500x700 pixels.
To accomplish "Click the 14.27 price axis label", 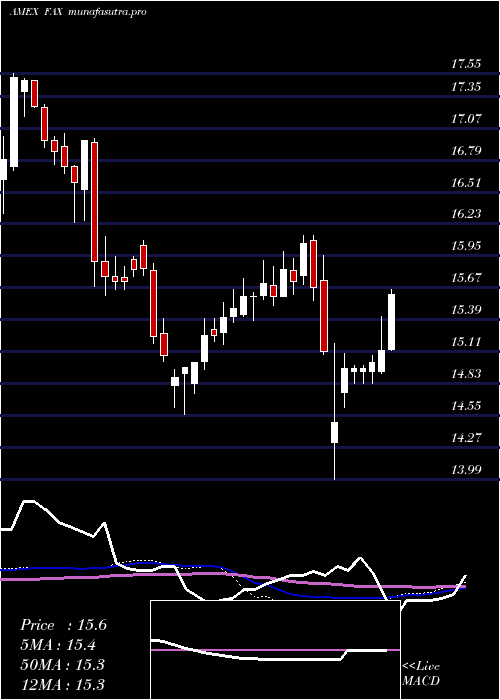I will pyautogui.click(x=466, y=438).
